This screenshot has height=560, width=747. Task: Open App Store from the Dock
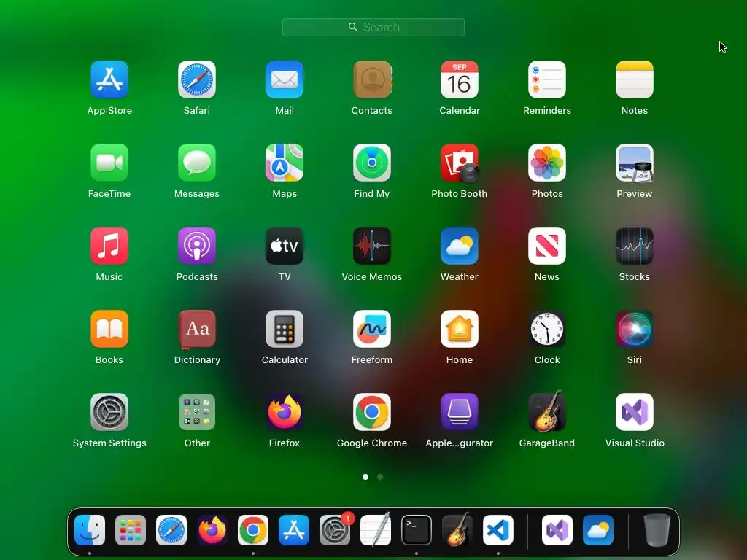click(x=294, y=530)
